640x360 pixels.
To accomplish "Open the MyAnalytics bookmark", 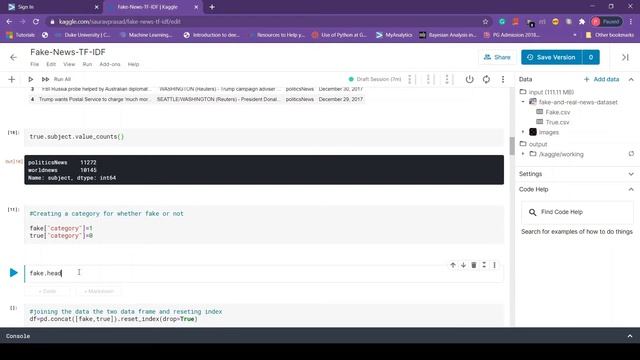I will coord(394,35).
